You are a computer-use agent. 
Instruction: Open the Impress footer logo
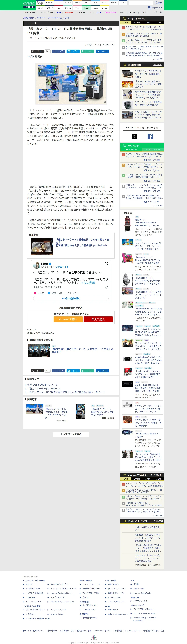pos(94,637)
